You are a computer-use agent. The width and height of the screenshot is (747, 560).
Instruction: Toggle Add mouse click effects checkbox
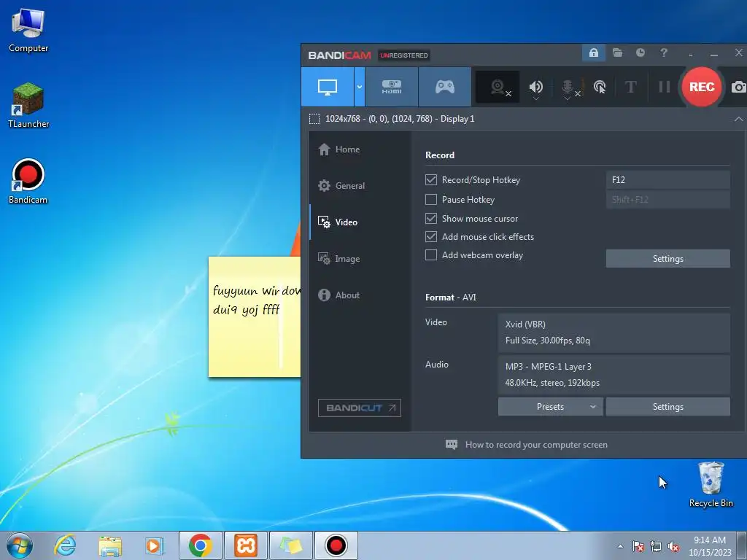(430, 236)
